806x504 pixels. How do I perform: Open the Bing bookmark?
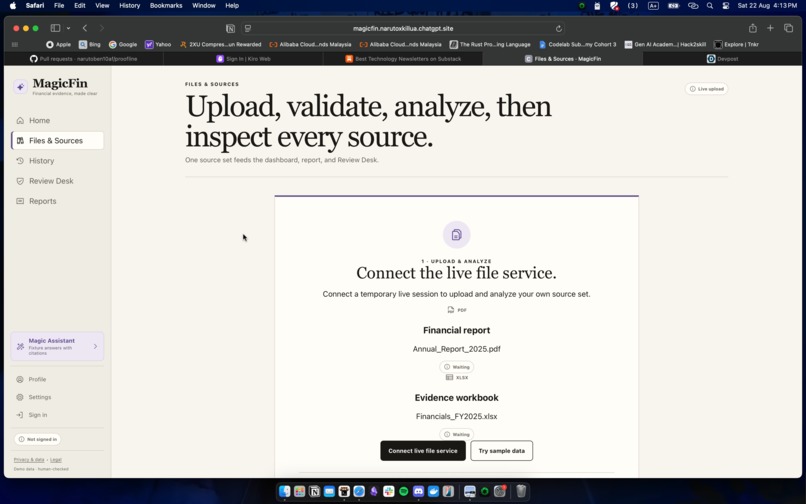[x=89, y=45]
